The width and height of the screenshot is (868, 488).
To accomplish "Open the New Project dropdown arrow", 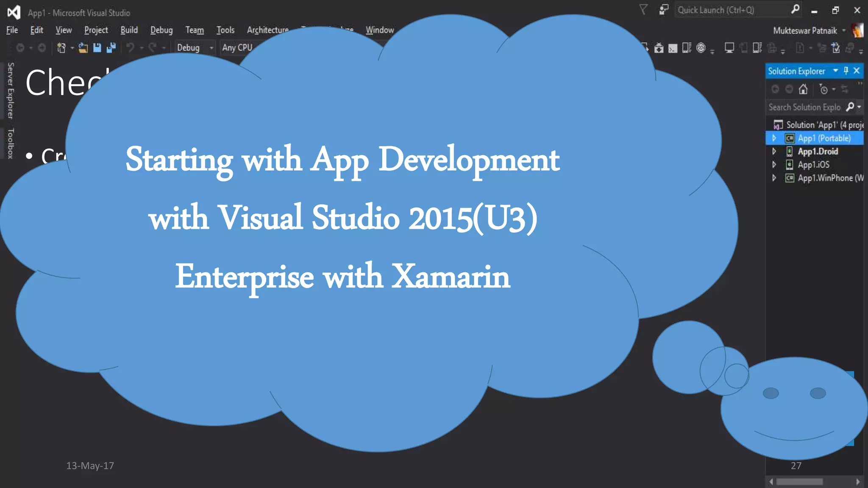I will (x=72, y=48).
